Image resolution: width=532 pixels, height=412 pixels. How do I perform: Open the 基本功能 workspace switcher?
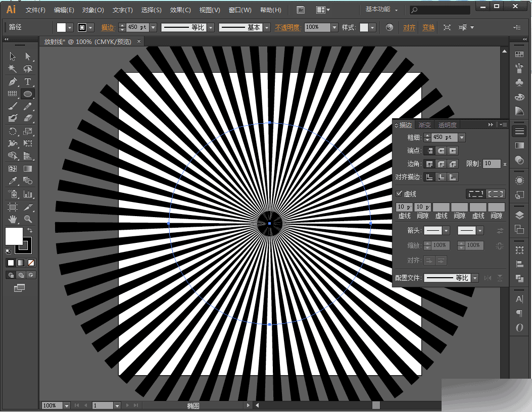coord(381,10)
